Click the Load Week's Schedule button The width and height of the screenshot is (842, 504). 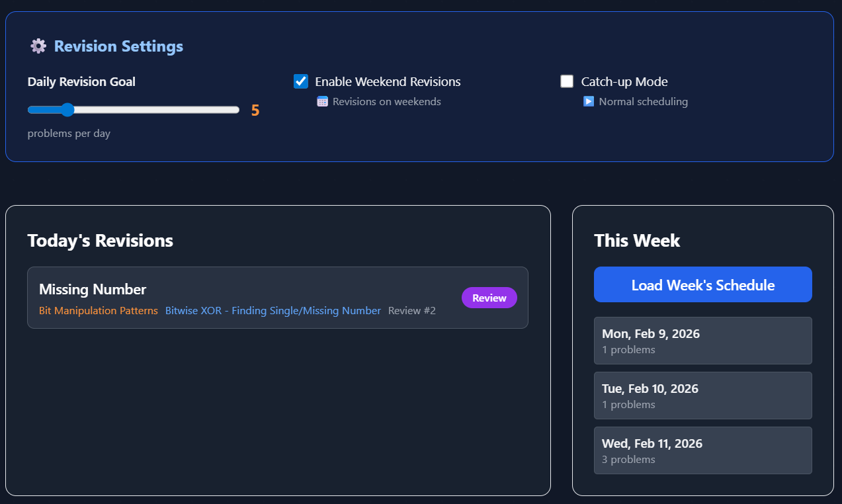click(702, 284)
